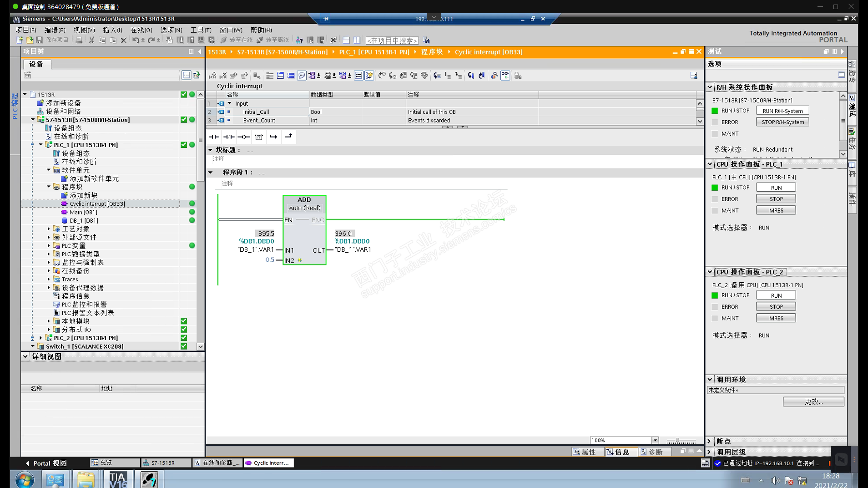Expand the PLC_2 [CPU 1513R-1 PN] node

41,338
